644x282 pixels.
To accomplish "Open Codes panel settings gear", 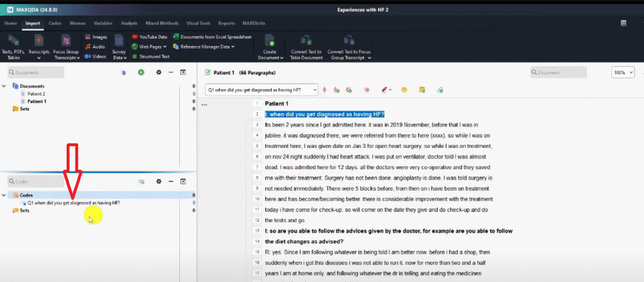I will pyautogui.click(x=159, y=181).
